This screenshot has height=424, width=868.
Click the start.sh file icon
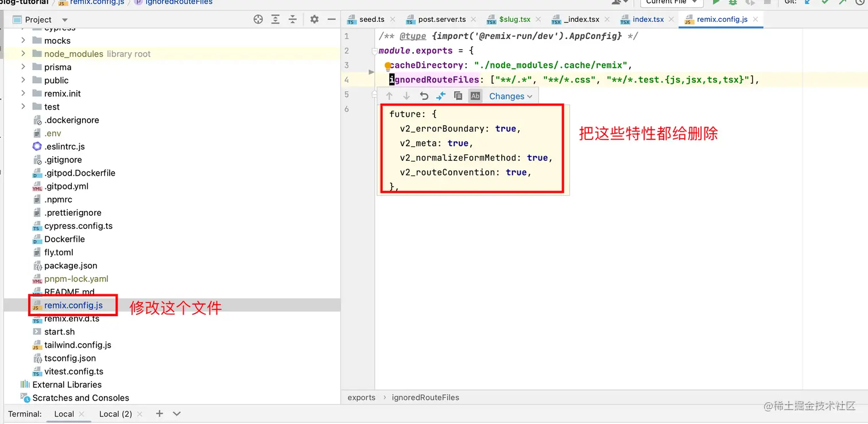click(37, 332)
